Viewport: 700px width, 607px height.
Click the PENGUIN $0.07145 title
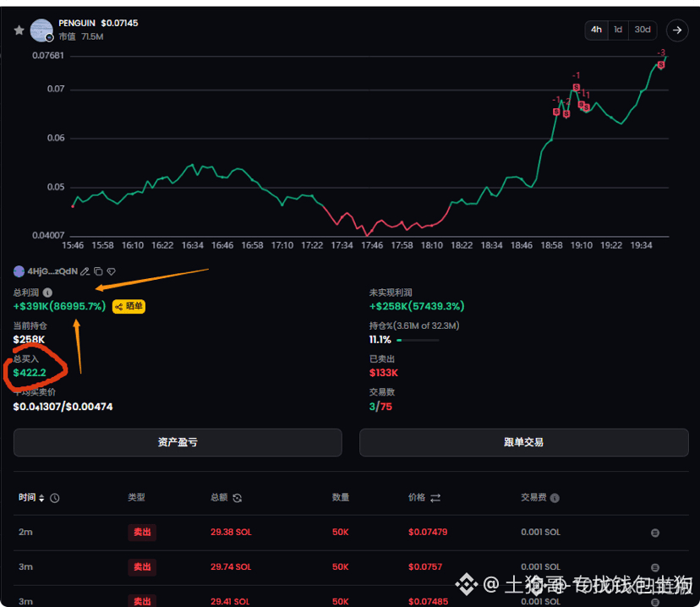point(98,23)
